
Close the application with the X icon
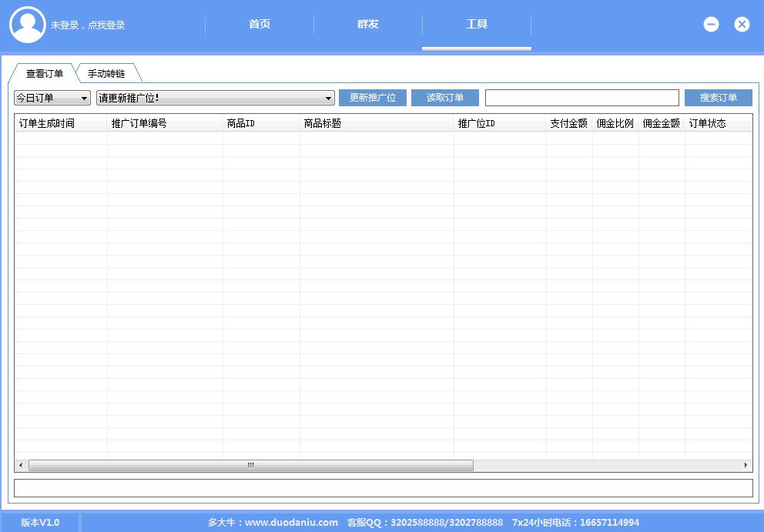(x=742, y=25)
